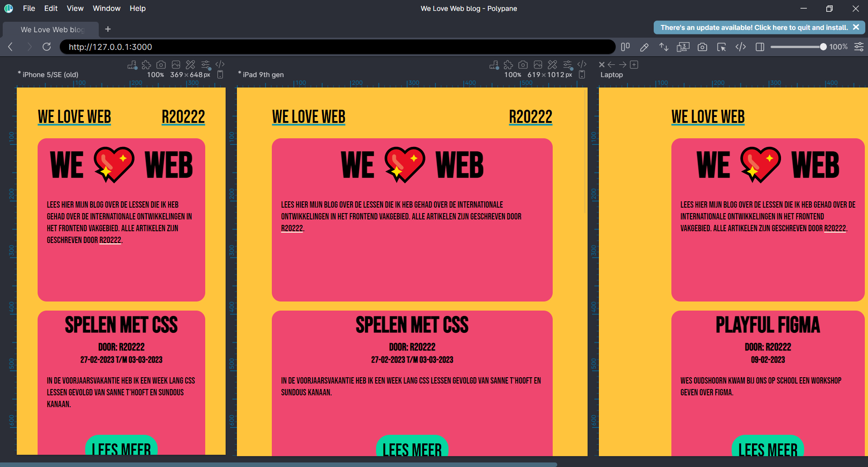This screenshot has width=868, height=467.
Task: Click the address bar URL field
Action: 338,47
